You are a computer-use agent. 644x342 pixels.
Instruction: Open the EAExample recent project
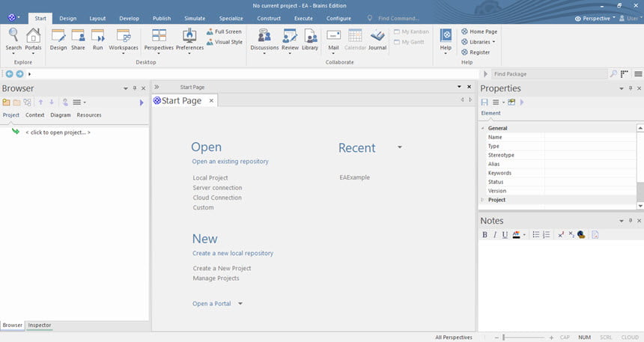pos(354,177)
